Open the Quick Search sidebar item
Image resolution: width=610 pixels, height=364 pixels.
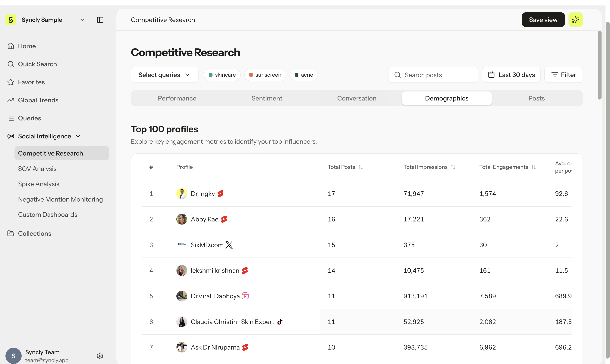(32, 64)
